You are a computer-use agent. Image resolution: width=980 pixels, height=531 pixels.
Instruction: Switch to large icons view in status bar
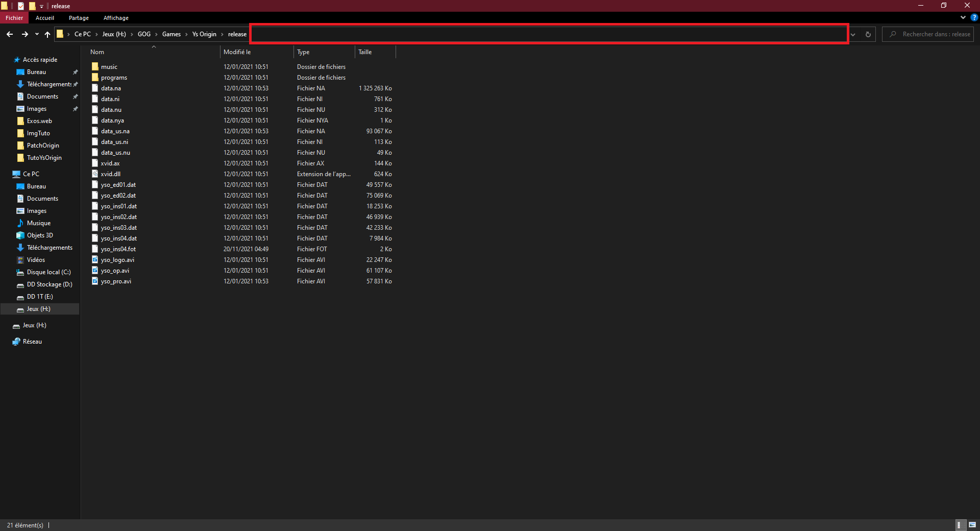(x=972, y=525)
